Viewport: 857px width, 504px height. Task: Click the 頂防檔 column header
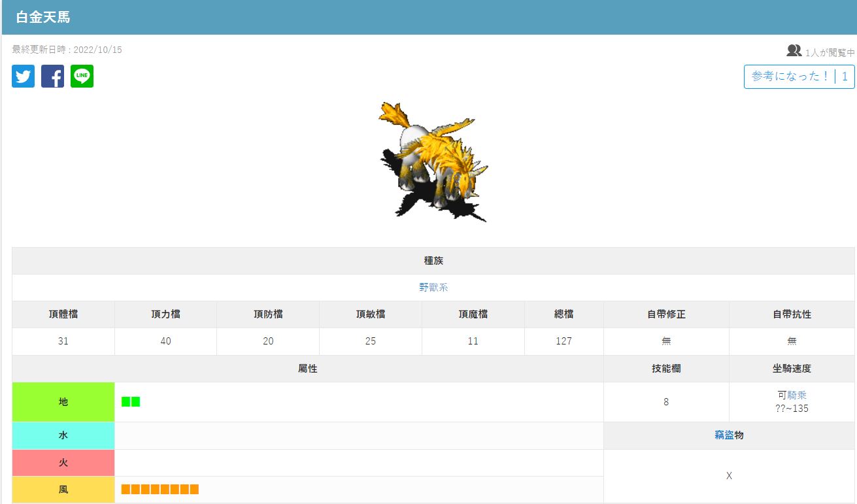tap(268, 314)
